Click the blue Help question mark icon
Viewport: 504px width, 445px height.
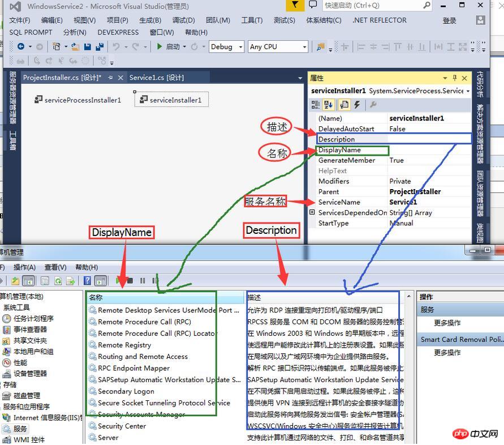coord(87,281)
